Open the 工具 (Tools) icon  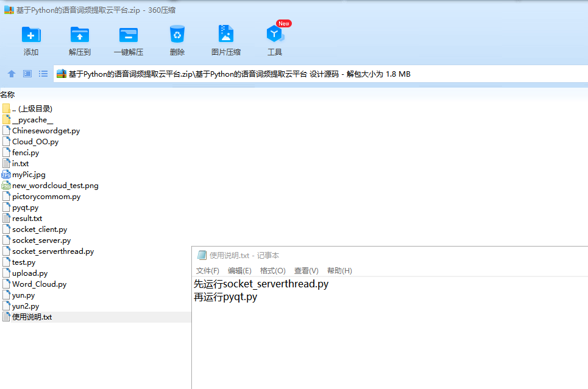[275, 35]
